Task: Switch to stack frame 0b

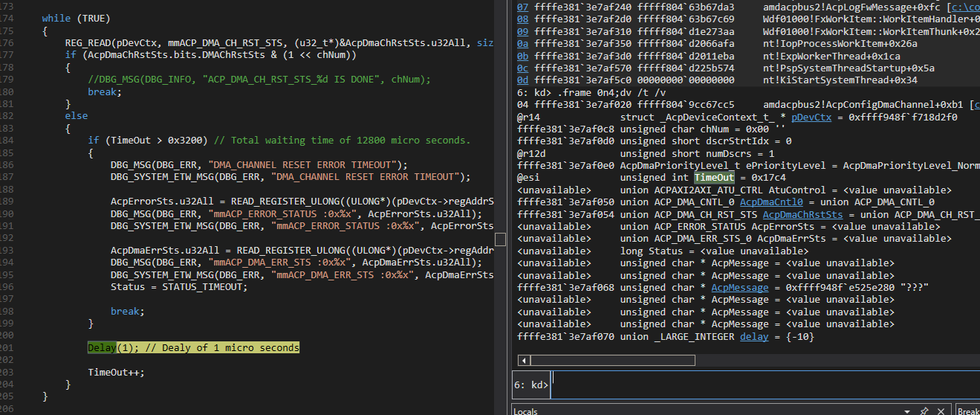Action: (x=522, y=56)
